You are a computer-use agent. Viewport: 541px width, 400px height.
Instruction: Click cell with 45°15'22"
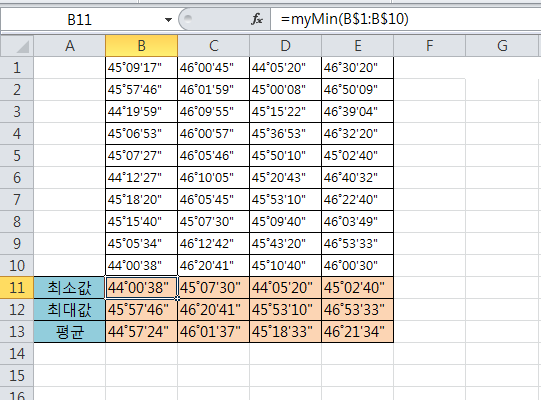coord(285,112)
